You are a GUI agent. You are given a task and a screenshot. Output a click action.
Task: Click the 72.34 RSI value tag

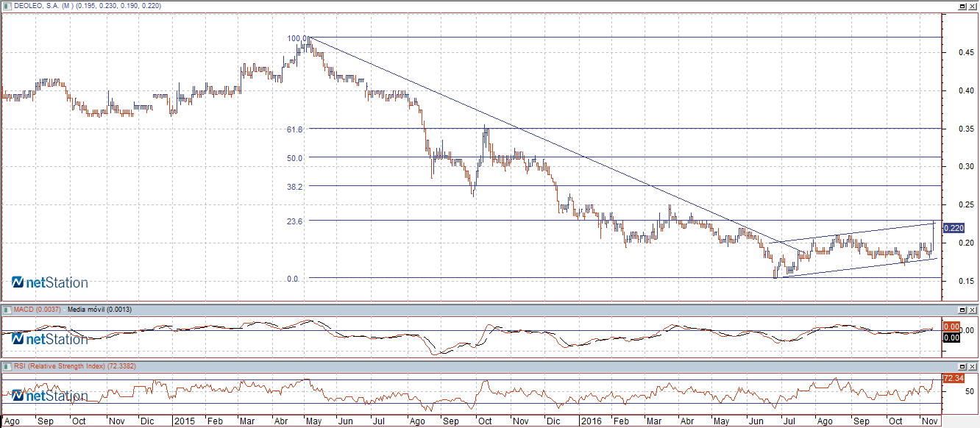click(x=953, y=378)
